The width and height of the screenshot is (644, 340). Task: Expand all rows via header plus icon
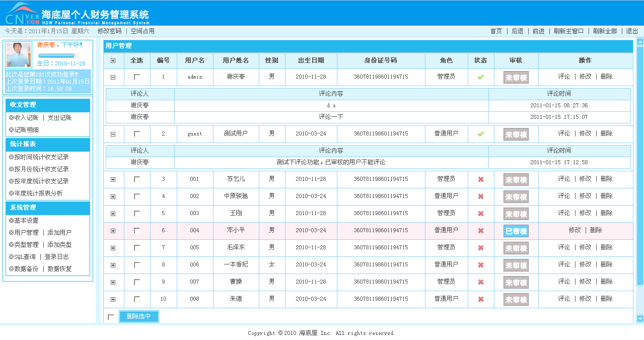pyautogui.click(x=113, y=61)
